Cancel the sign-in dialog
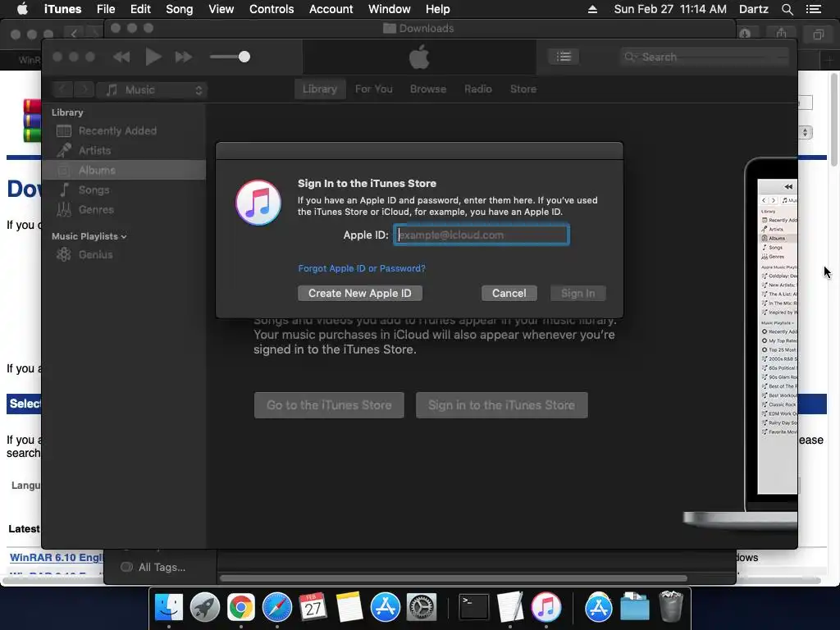Screen dimensions: 840x630 click(509, 293)
